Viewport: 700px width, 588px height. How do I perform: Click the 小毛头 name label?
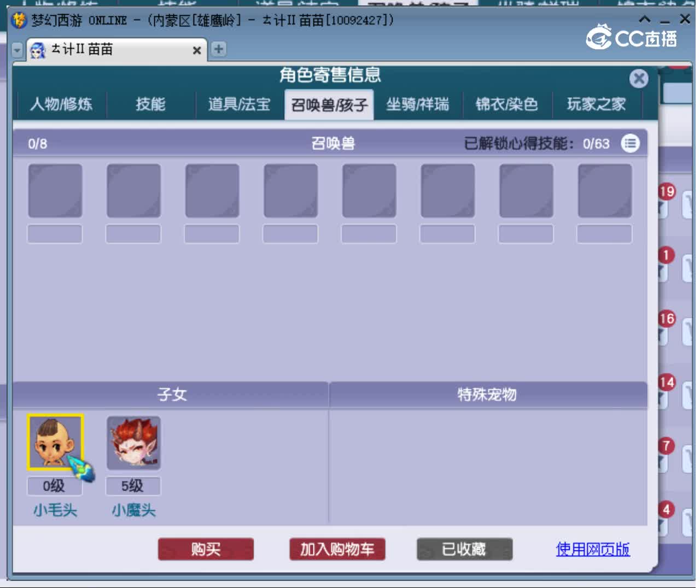pos(55,510)
